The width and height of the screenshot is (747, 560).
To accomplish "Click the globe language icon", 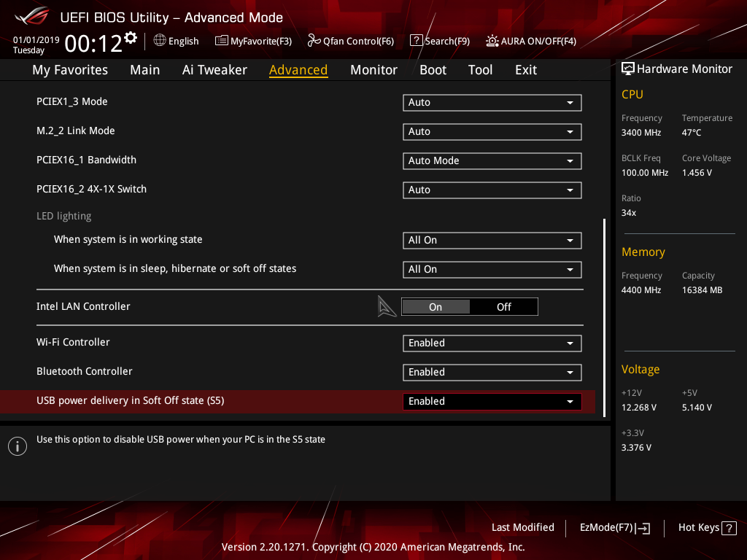I will coord(160,41).
